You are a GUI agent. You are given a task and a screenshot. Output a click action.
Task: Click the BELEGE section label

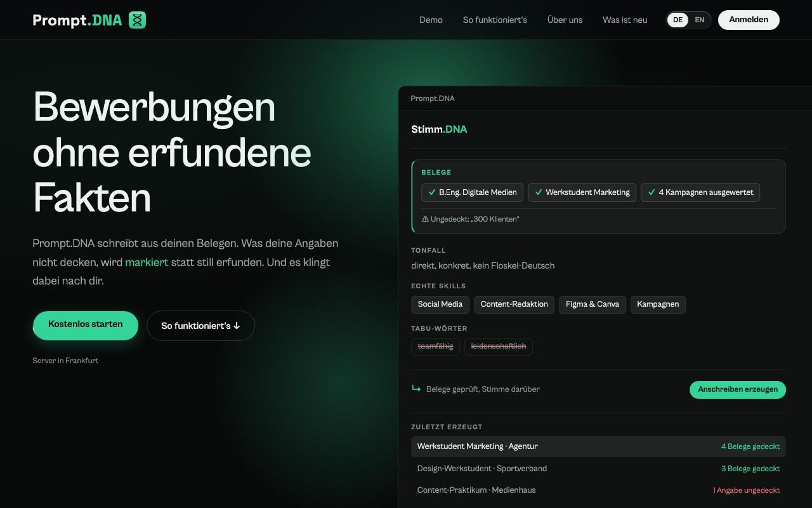[436, 172]
